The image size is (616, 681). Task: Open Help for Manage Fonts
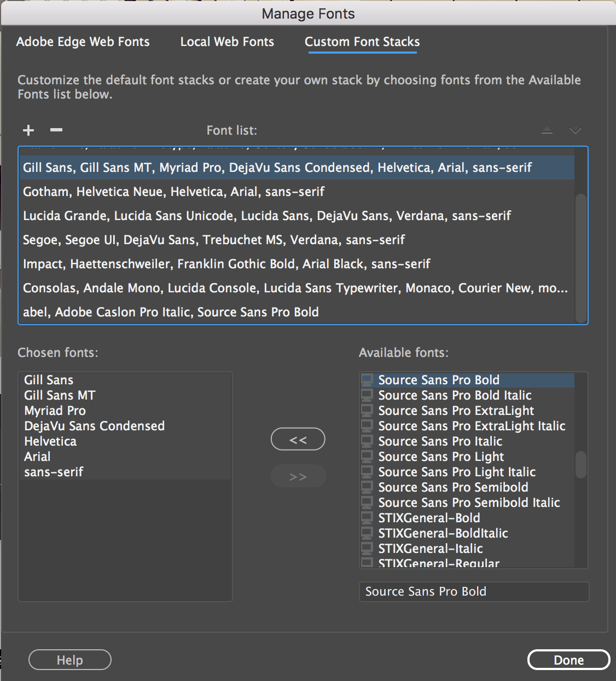pos(69,660)
